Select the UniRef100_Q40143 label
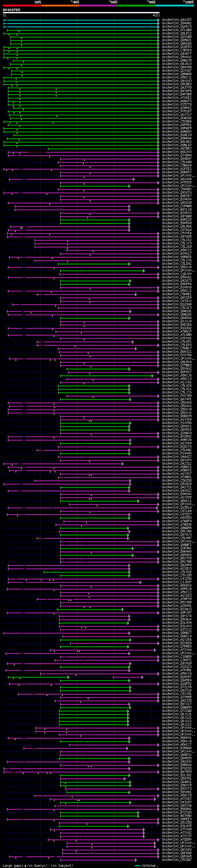Viewport: 197px width, 868px height. (177, 81)
